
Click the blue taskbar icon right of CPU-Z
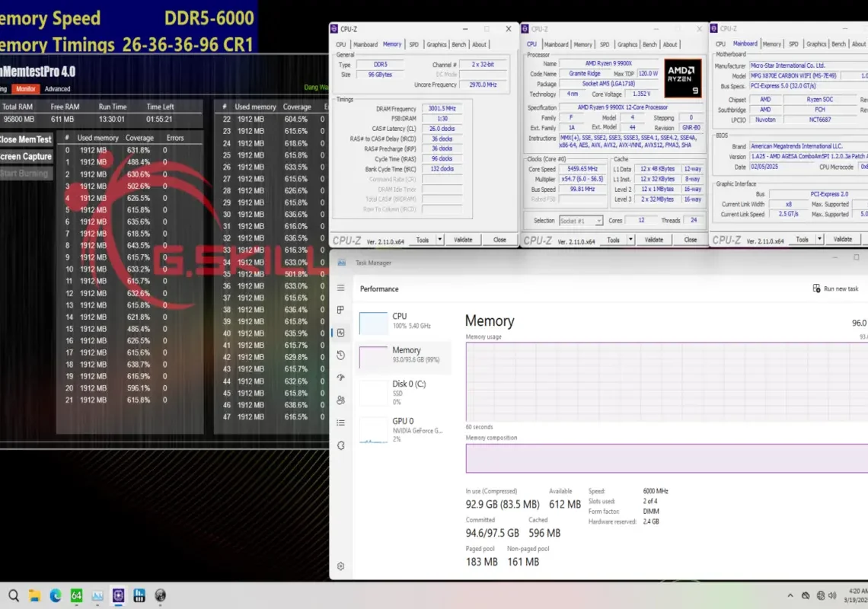click(139, 596)
